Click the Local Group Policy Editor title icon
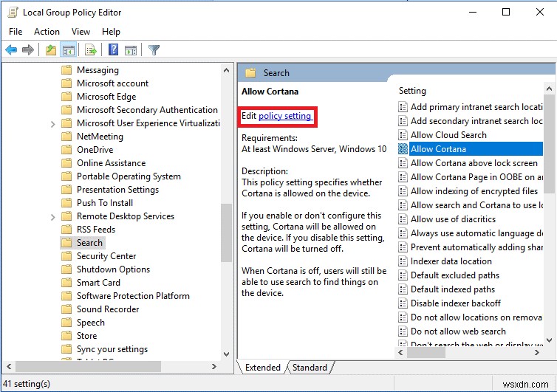This screenshot has width=557, height=392. pos(13,12)
